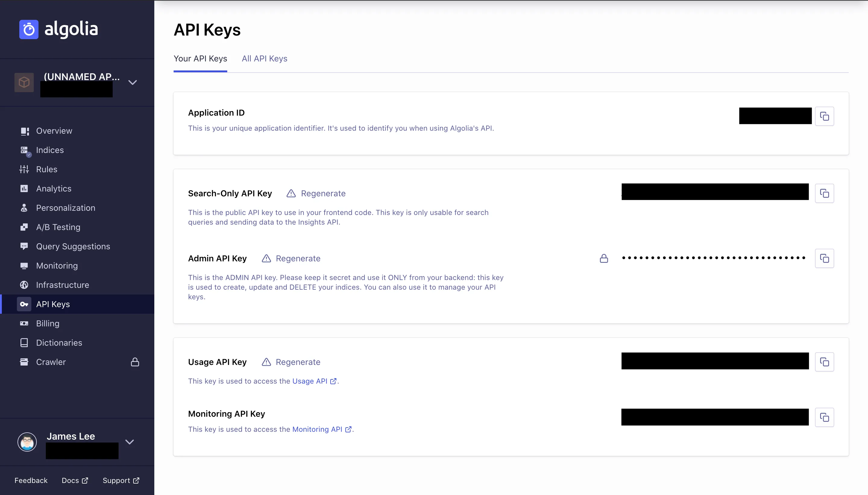Image resolution: width=868 pixels, height=495 pixels.
Task: Click the A/B Testing icon
Action: tap(24, 227)
